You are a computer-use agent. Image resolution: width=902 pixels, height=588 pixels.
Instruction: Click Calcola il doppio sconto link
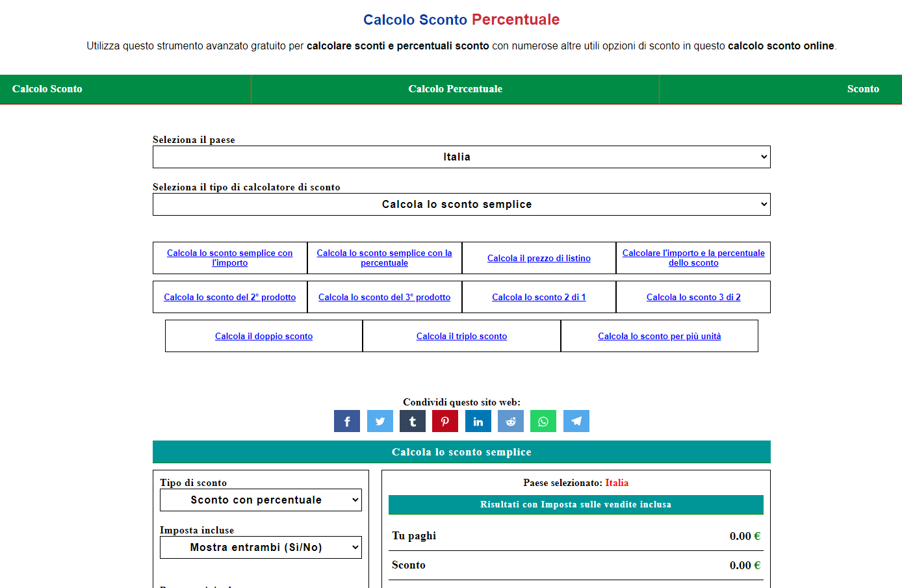tap(264, 336)
